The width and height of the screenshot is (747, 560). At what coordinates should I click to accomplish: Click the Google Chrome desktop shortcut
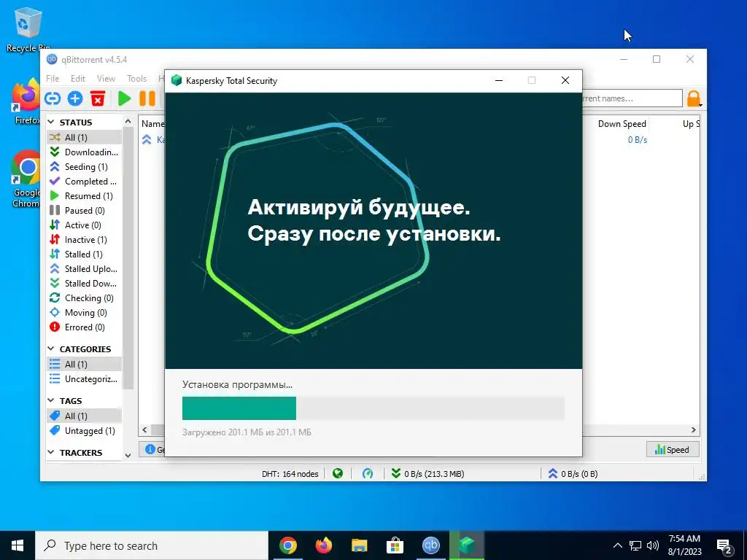click(26, 179)
